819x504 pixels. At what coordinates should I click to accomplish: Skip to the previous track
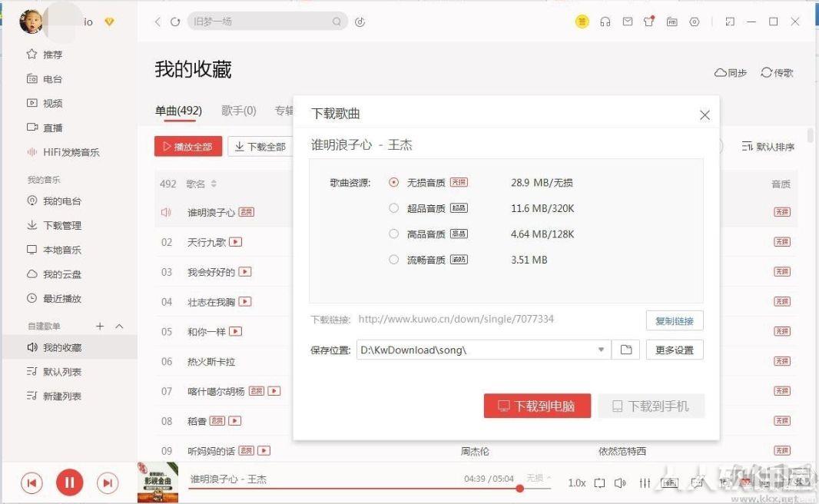click(31, 482)
